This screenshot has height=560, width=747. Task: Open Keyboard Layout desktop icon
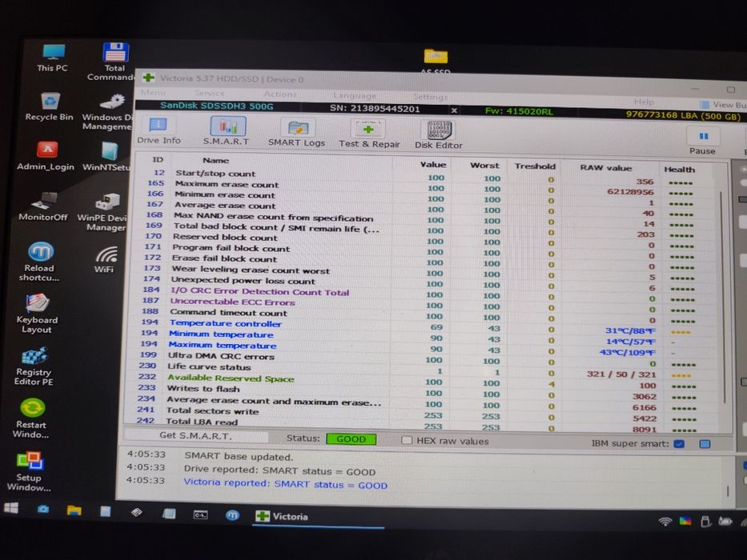pyautogui.click(x=37, y=314)
